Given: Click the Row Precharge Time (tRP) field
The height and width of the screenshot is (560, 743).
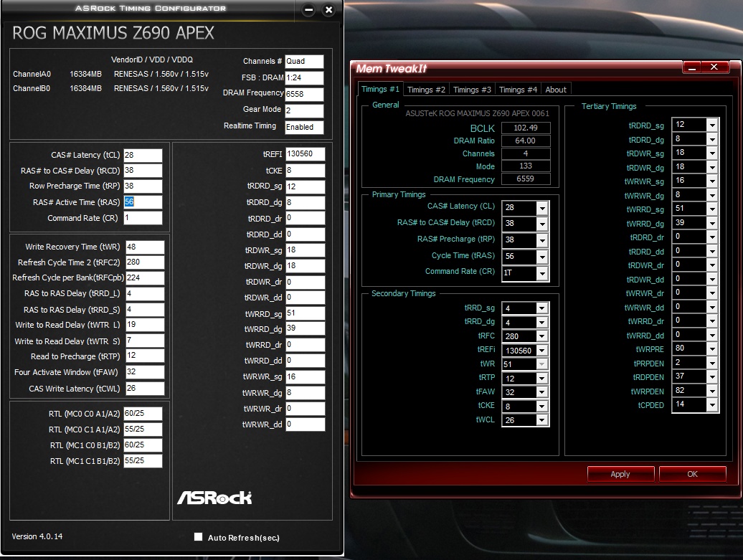Looking at the screenshot, I should tap(143, 186).
